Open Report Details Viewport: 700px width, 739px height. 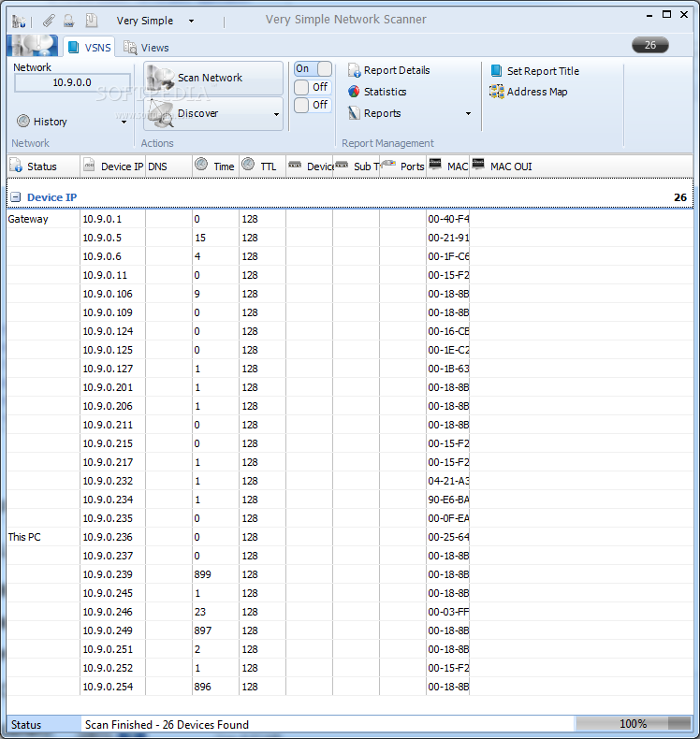click(389, 70)
